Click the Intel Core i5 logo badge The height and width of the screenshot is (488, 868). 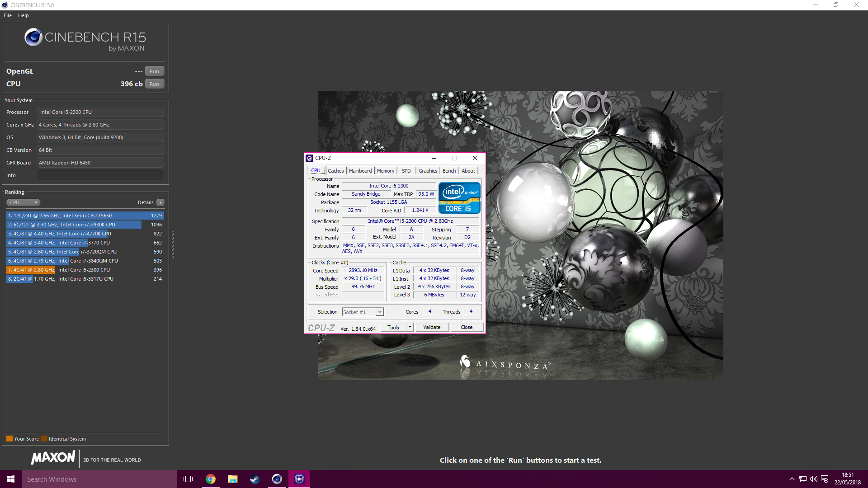459,198
